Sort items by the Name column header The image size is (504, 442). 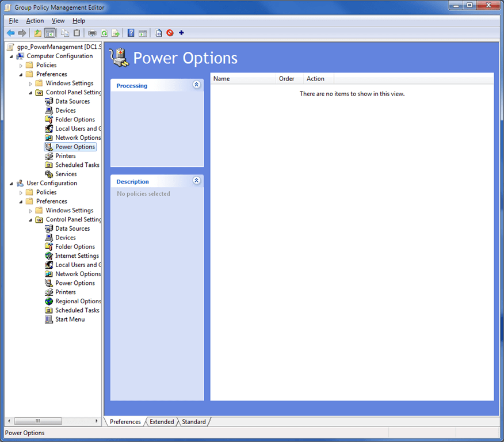pyautogui.click(x=222, y=78)
